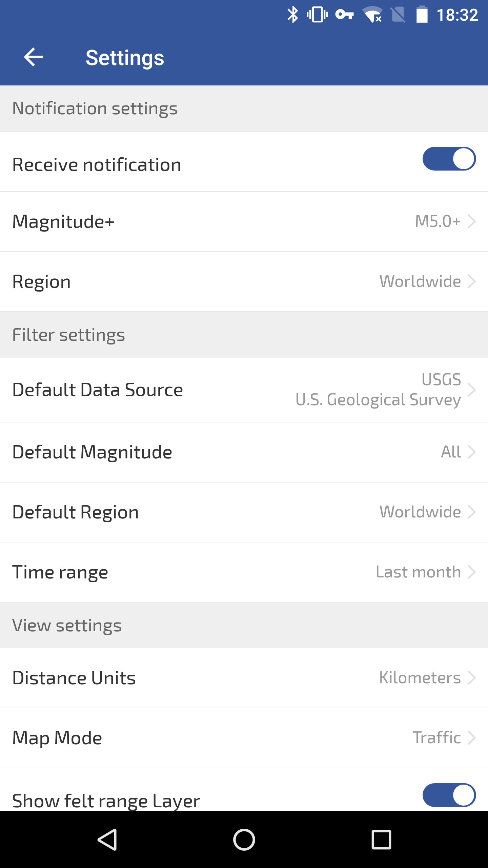Tap the back arrow in Settings header
The width and height of the screenshot is (488, 868).
(33, 57)
